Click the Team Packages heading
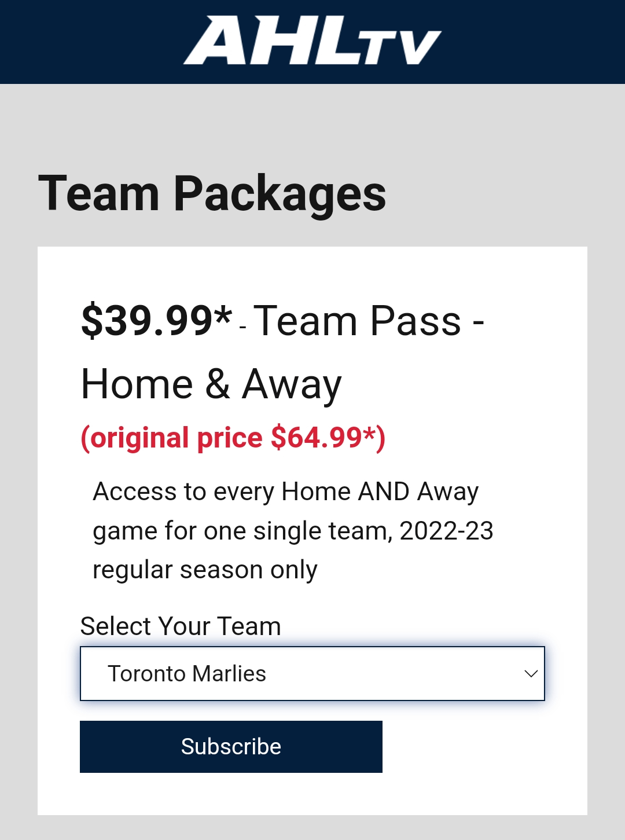625x840 pixels. (212, 194)
